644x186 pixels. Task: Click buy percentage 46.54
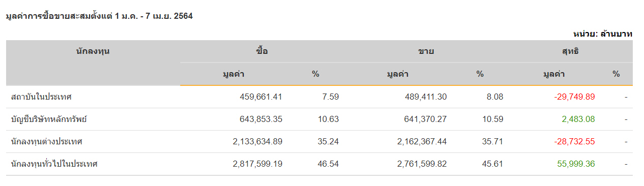point(328,164)
